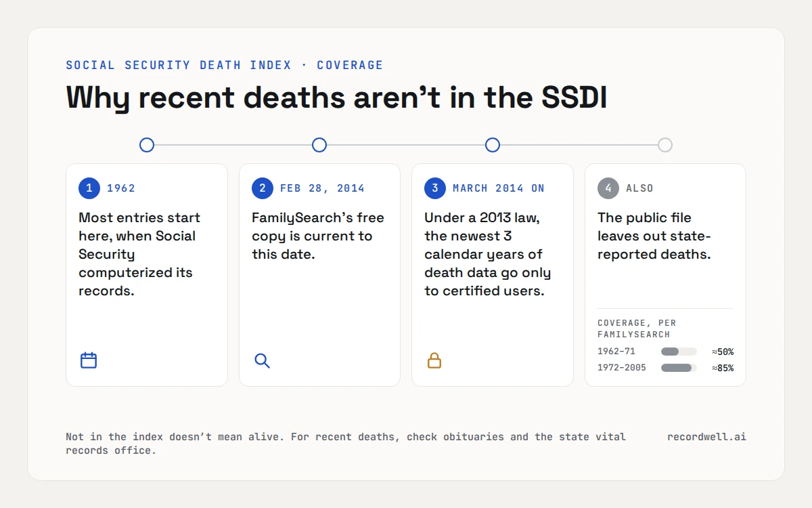Click text 'The public file leaves out state-reported deaths'
812x508 pixels.
point(654,236)
